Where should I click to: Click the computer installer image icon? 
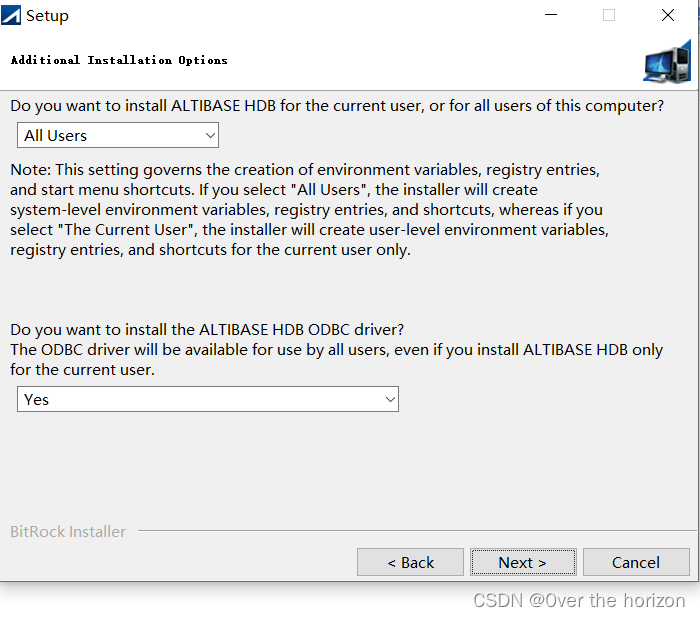click(667, 62)
